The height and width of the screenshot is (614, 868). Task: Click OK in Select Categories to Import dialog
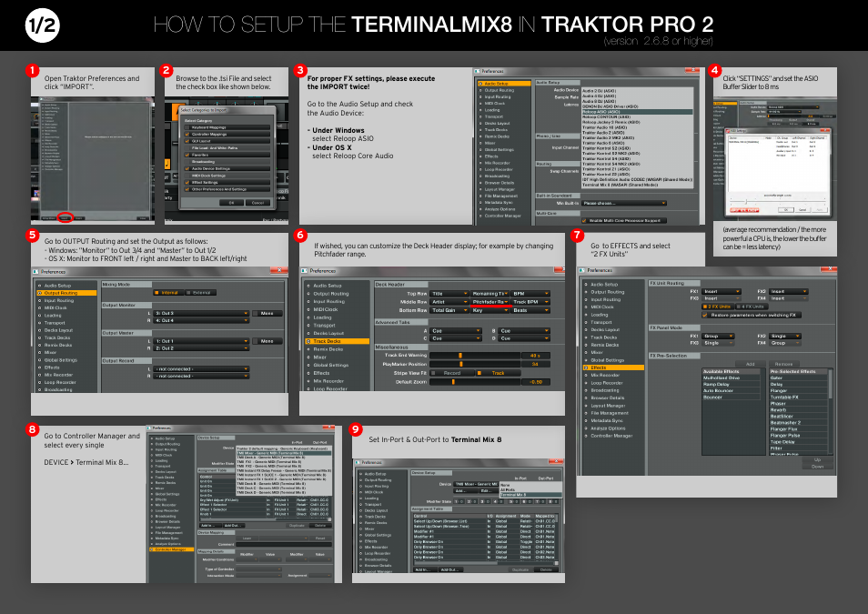tap(231, 203)
